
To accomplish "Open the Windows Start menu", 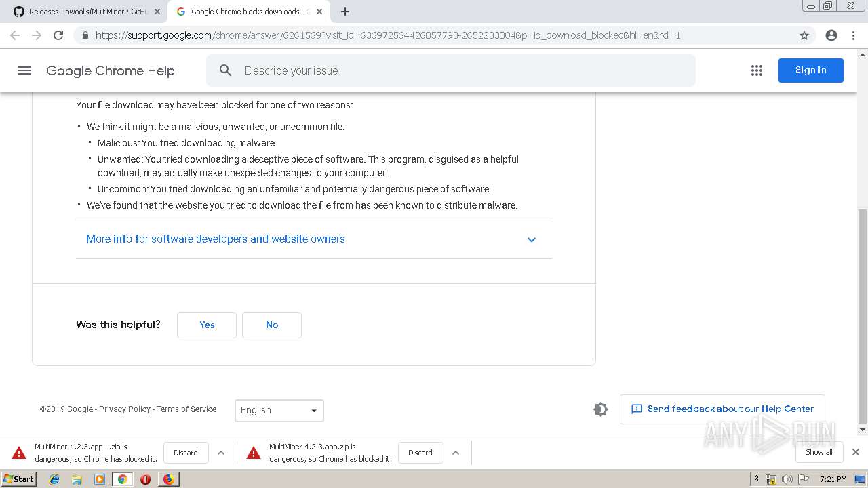I will (19, 479).
